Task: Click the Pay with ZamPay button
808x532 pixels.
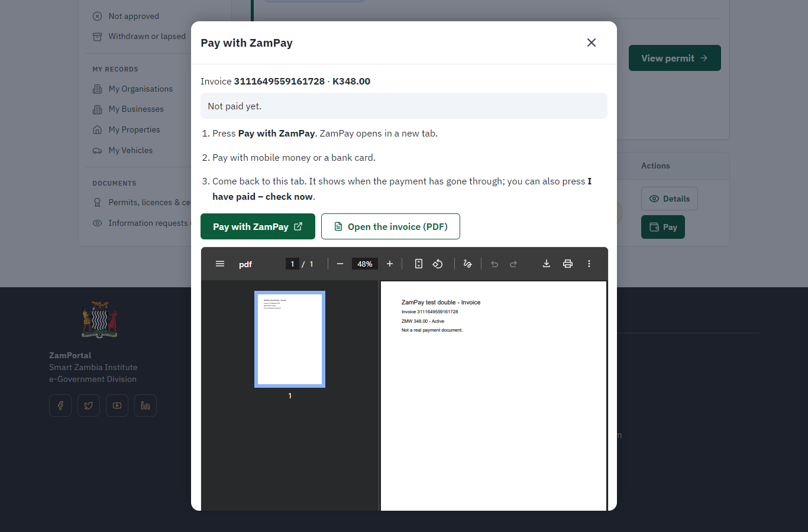Action: (x=258, y=226)
